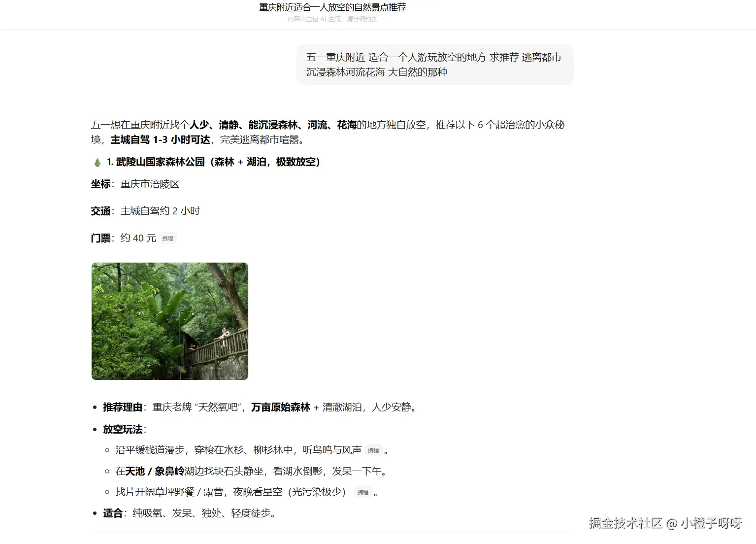Click the pine tree emoji beside the heading
Image resolution: width=756 pixels, height=544 pixels.
coord(98,162)
